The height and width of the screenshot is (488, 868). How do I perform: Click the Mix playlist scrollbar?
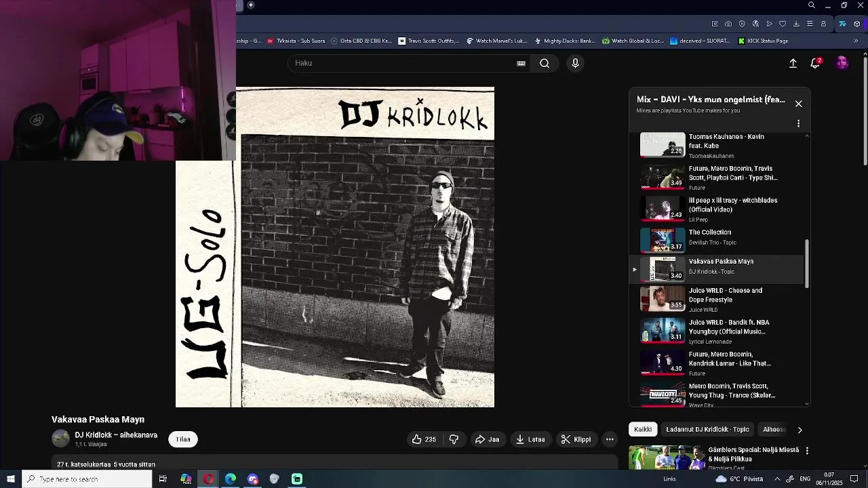(x=806, y=264)
